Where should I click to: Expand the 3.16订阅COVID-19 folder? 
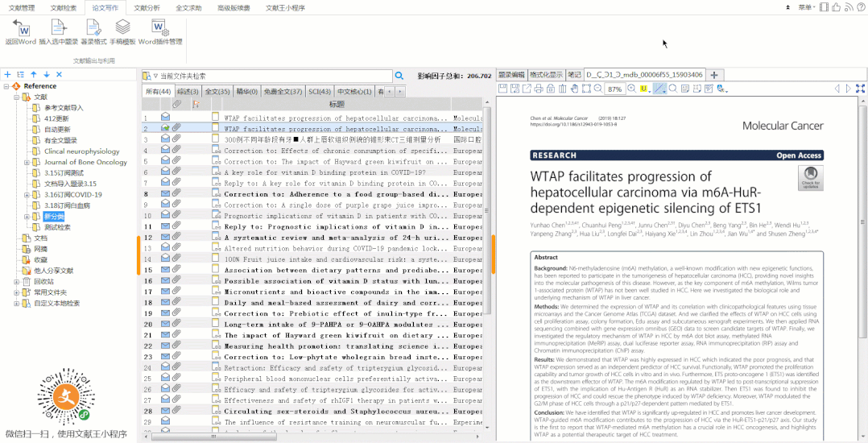point(27,194)
